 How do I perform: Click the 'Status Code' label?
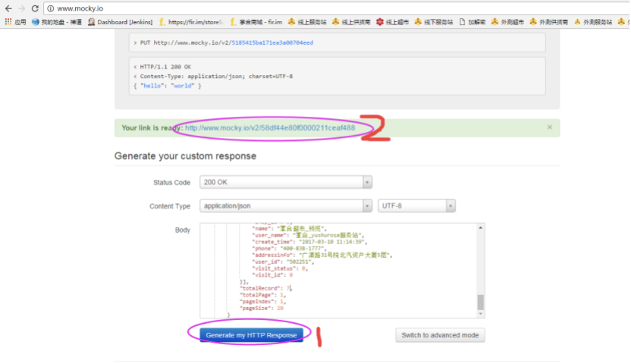[x=171, y=183]
